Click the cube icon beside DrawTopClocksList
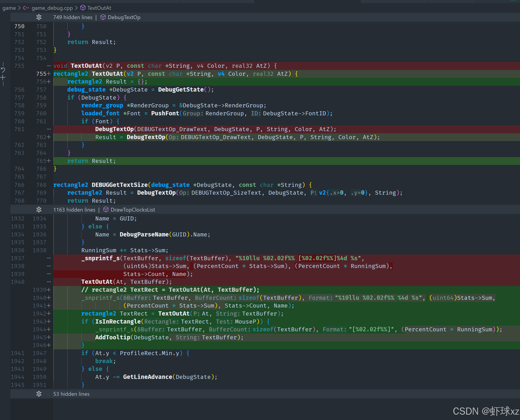The height and width of the screenshot is (420, 520). coord(106,210)
